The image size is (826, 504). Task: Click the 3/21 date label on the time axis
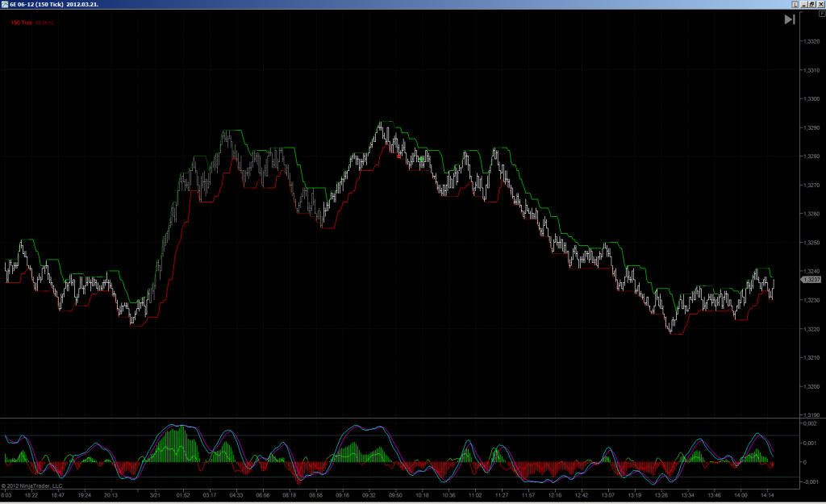coord(155,495)
